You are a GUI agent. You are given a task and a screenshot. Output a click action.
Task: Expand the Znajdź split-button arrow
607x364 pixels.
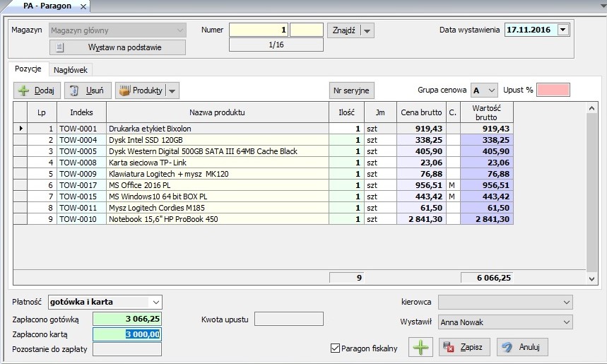367,30
